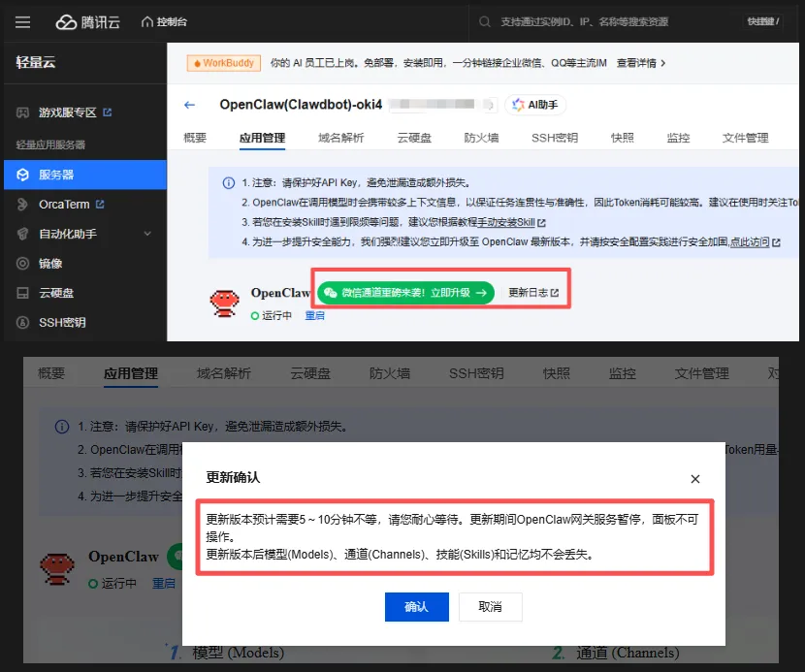Go back with the left arrow
Screen dimensions: 805x672
pyautogui.click(x=189, y=105)
